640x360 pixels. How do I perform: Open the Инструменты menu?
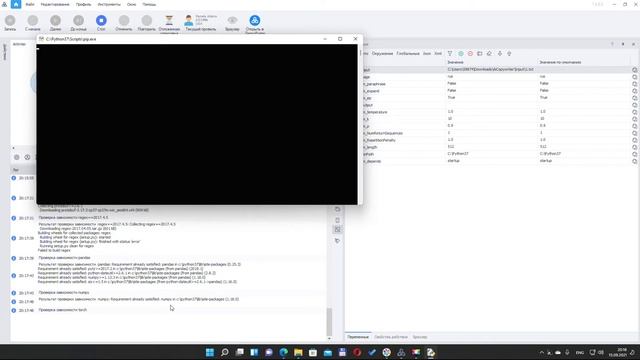(109, 4)
